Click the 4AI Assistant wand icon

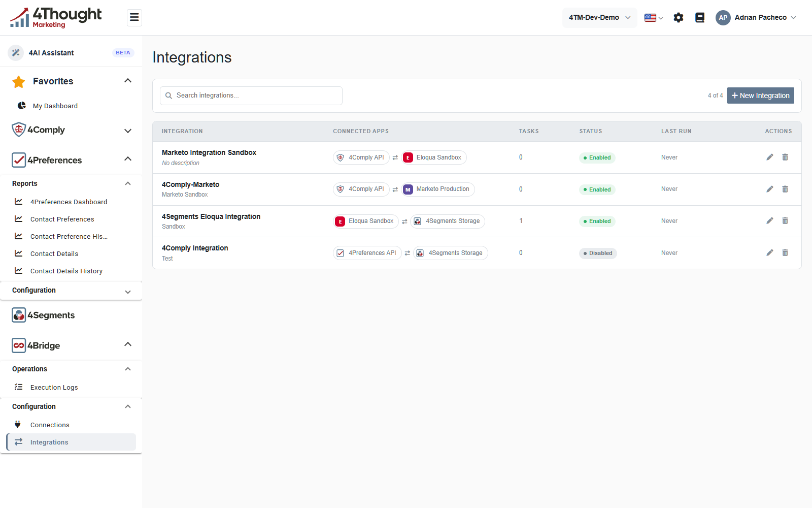coord(16,53)
